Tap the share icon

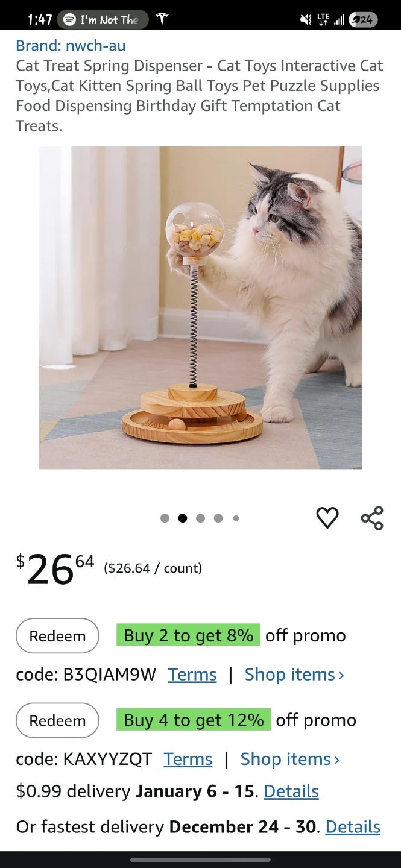(x=372, y=518)
